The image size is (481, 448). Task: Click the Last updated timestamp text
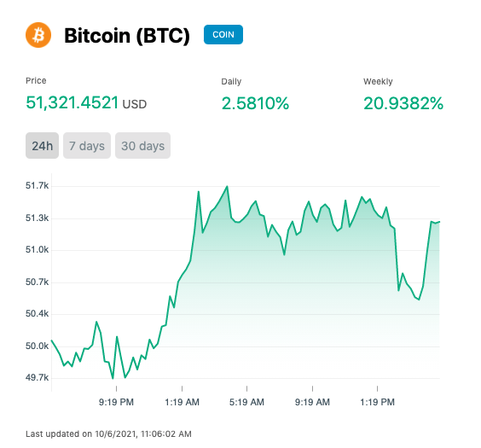(x=108, y=433)
